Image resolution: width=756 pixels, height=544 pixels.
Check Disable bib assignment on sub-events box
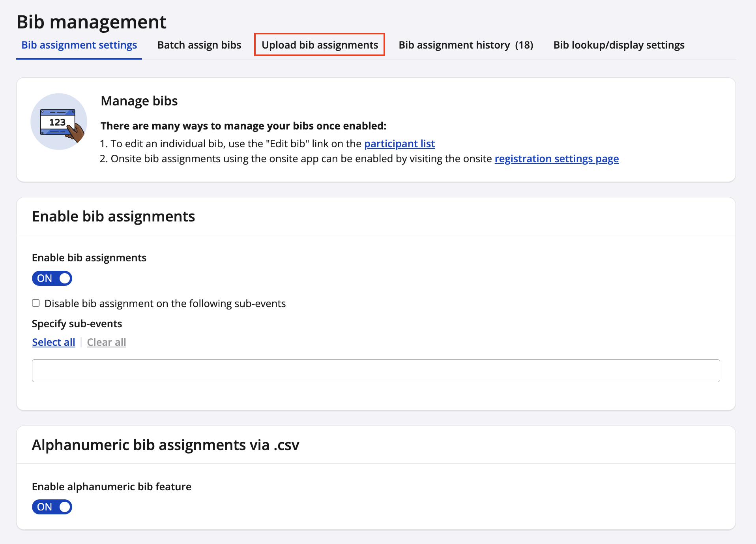tap(36, 303)
